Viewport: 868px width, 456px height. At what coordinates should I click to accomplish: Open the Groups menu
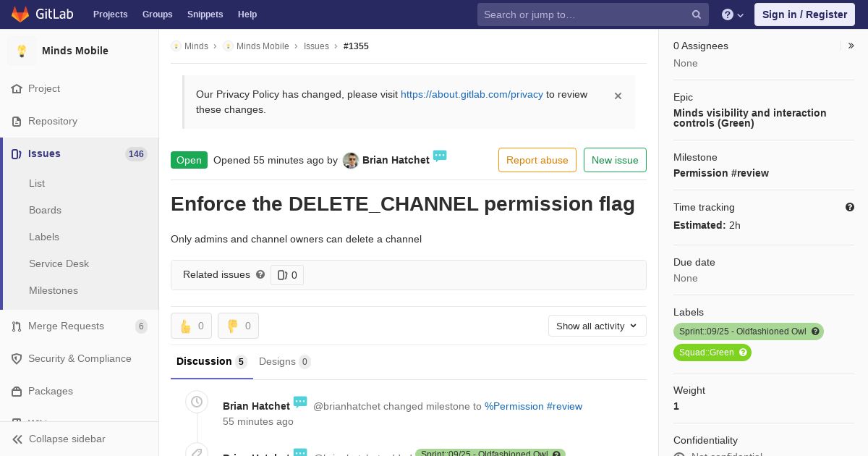pyautogui.click(x=157, y=14)
